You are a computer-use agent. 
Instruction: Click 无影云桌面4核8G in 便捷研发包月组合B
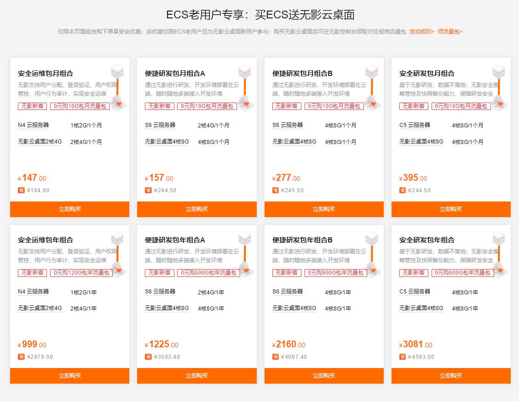[294, 142]
